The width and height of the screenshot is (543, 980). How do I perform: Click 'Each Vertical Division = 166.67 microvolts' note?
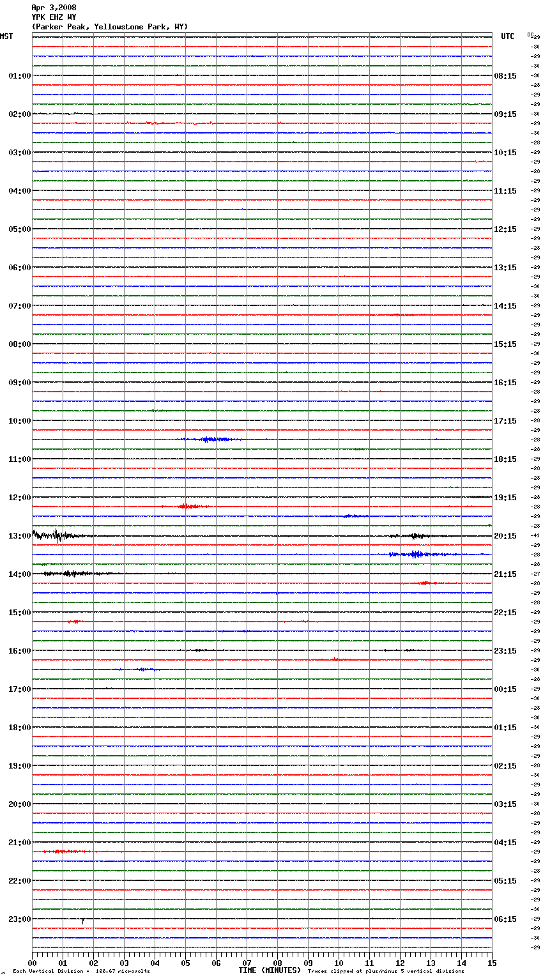(82, 971)
